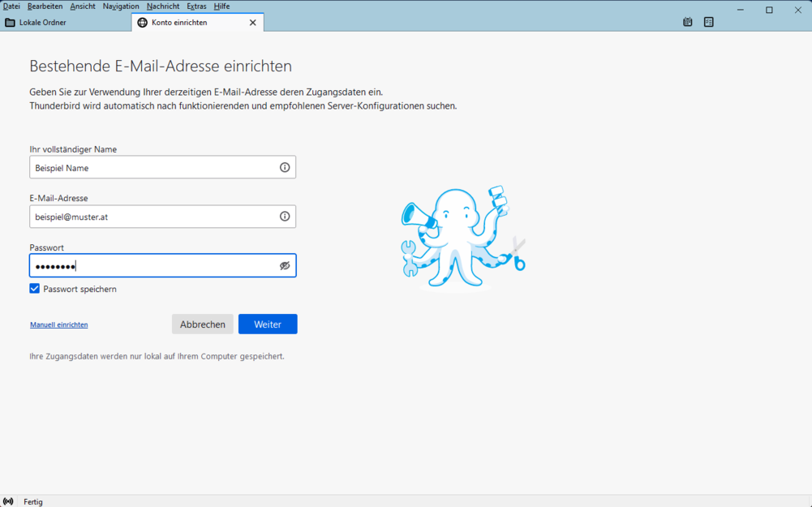
Task: Open the Bearbeiten menu
Action: (45, 6)
